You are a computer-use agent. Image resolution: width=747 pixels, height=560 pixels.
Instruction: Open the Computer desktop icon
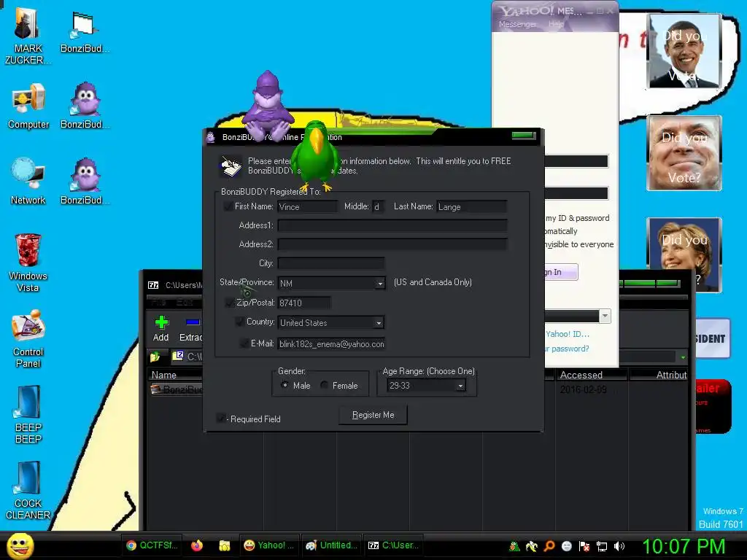[28, 106]
